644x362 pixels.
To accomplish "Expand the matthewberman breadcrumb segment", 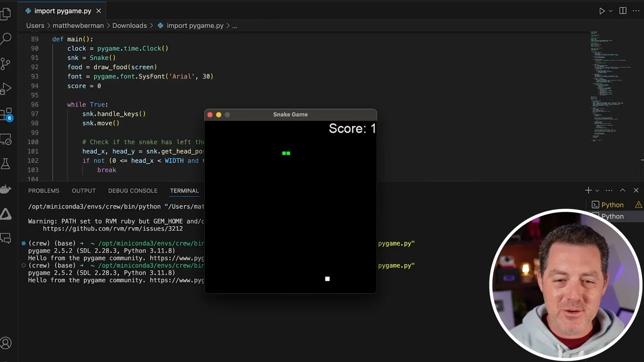I will [78, 25].
